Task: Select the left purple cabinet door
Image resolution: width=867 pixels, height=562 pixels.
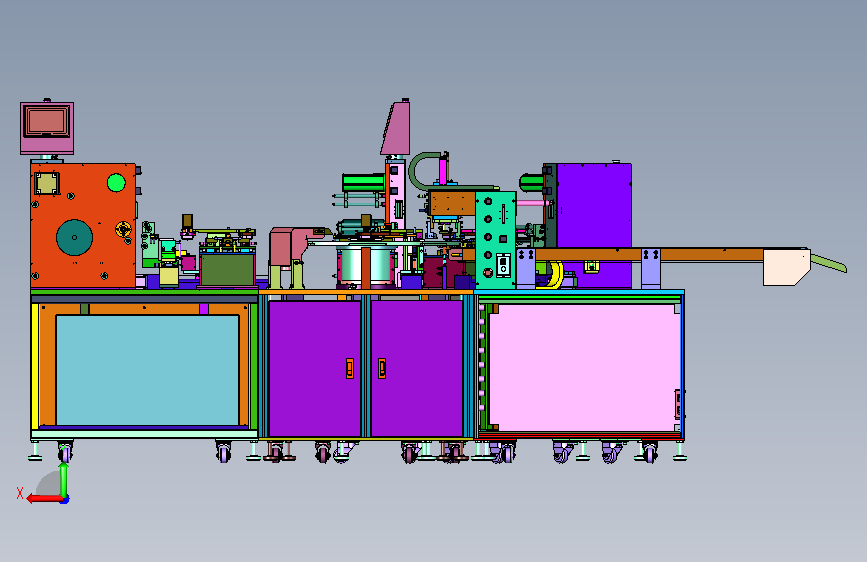Action: click(315, 368)
